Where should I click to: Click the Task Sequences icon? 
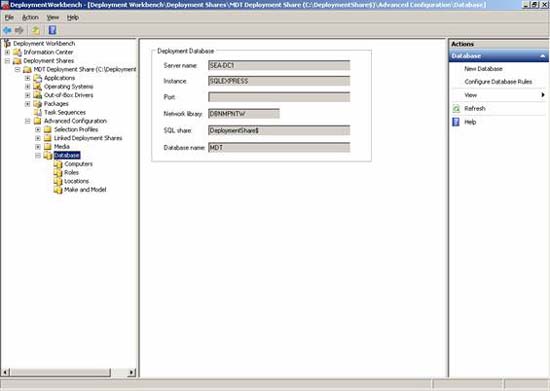38,112
